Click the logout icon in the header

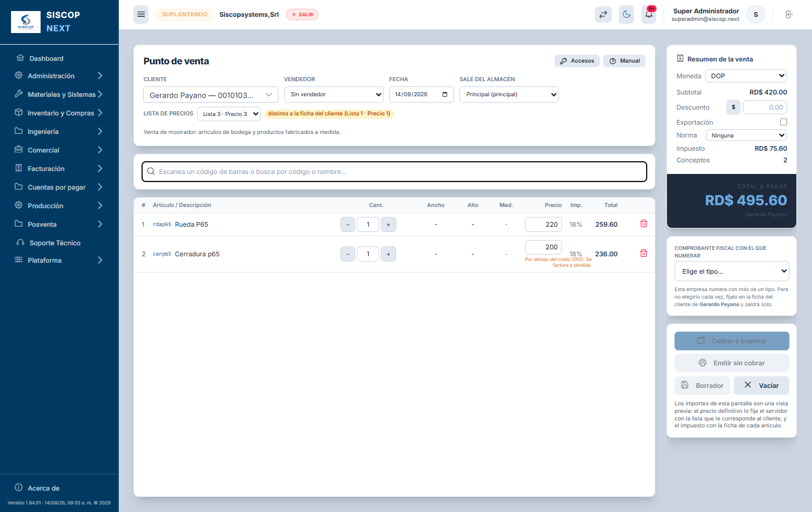tap(789, 14)
